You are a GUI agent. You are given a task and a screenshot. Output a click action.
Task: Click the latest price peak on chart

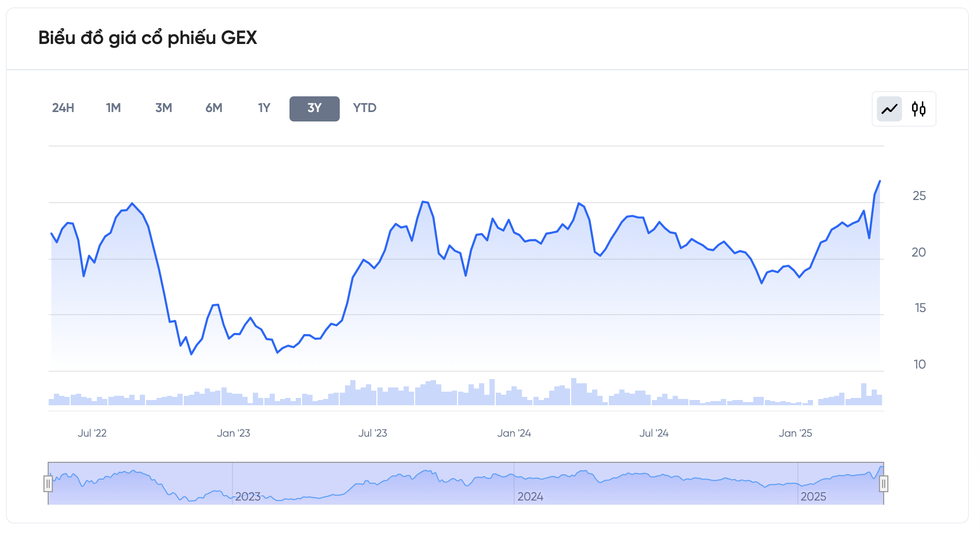(x=879, y=181)
